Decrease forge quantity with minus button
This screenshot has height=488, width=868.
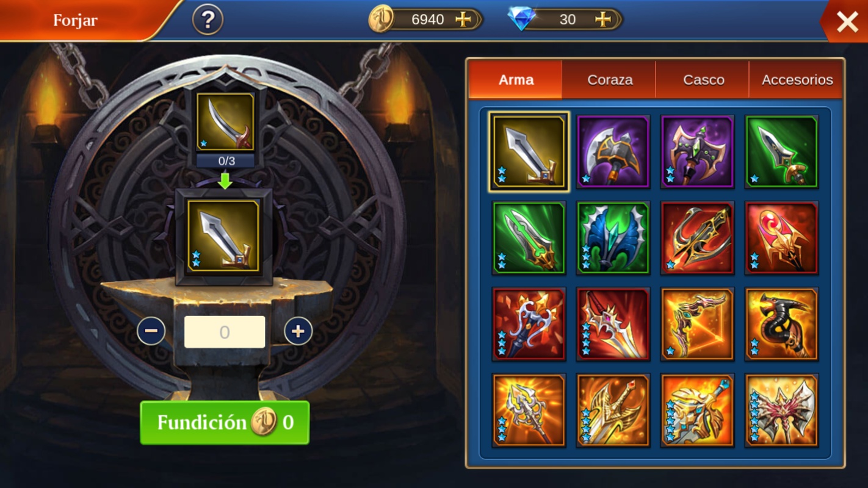click(151, 331)
